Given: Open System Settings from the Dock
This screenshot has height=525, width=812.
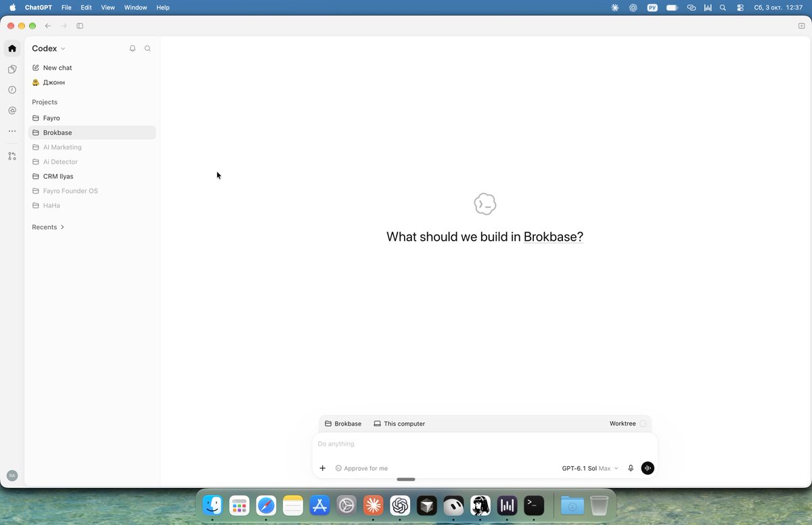Looking at the screenshot, I should pos(346,505).
